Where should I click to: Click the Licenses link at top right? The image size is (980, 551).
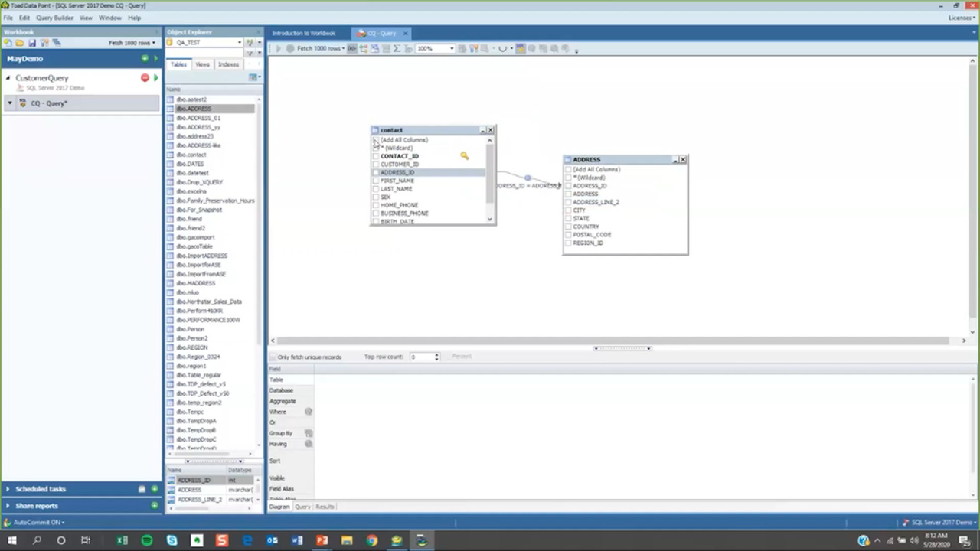coord(961,18)
